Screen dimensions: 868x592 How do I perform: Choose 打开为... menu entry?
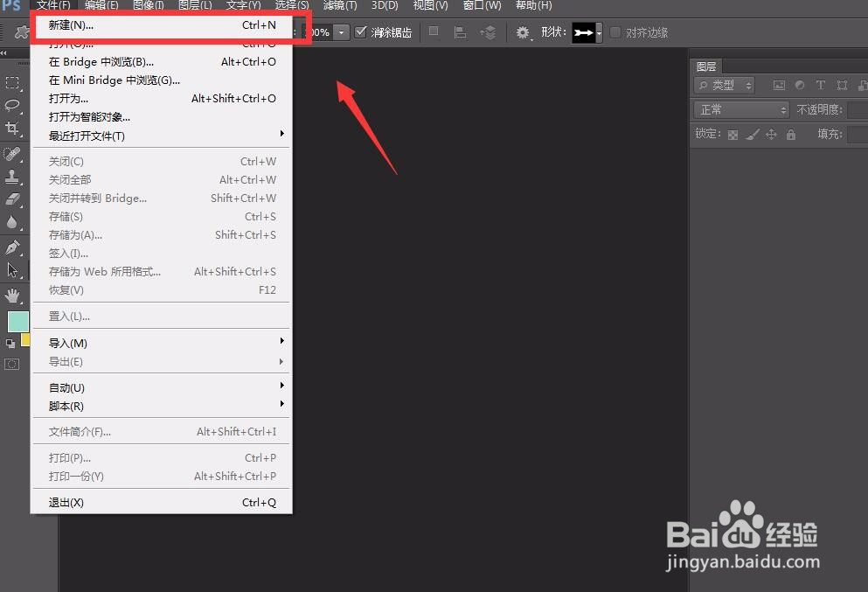click(163, 99)
